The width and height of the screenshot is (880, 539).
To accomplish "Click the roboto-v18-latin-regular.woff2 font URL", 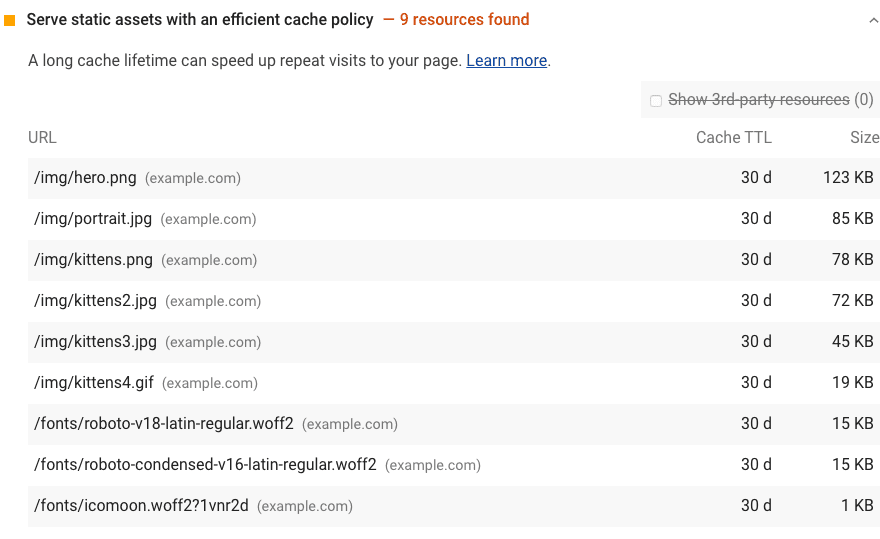I will click(x=164, y=424).
